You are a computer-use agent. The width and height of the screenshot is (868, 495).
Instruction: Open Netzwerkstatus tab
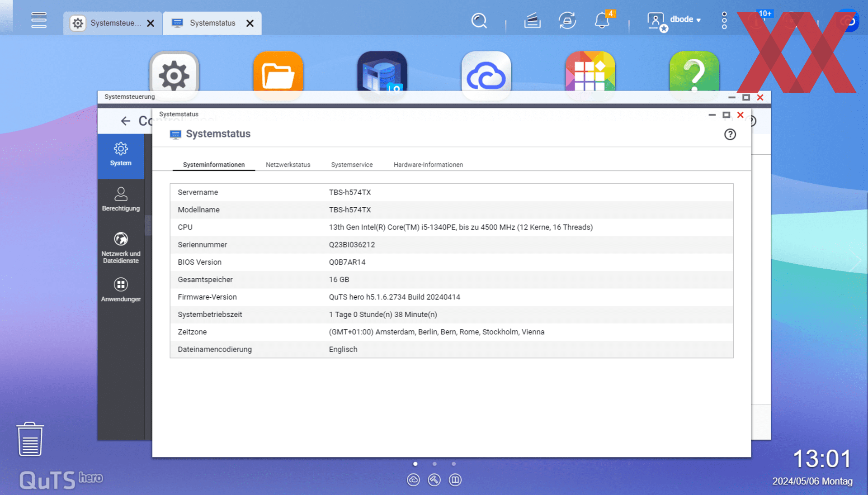(288, 165)
